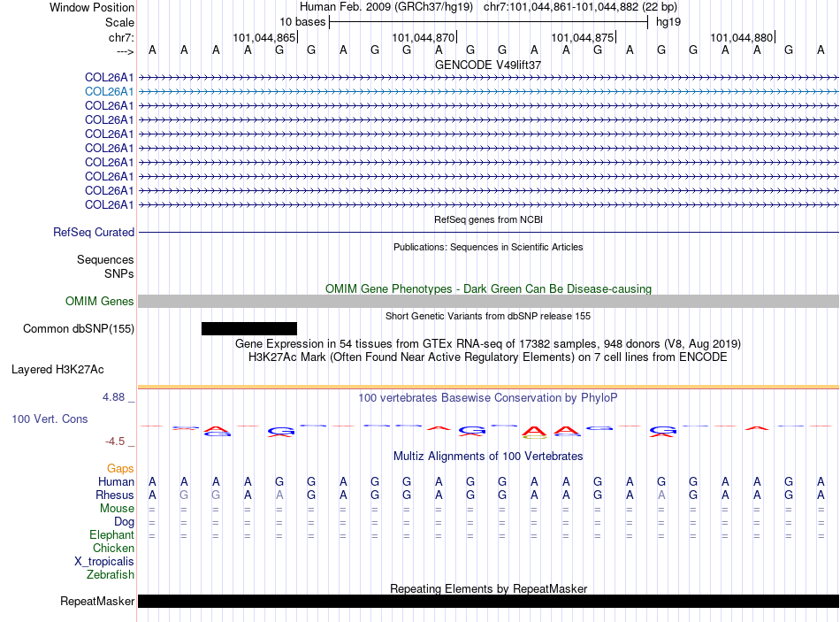The width and height of the screenshot is (840, 622).
Task: Open the OMIM Gene Phenotypes track title
Action: click(x=488, y=288)
